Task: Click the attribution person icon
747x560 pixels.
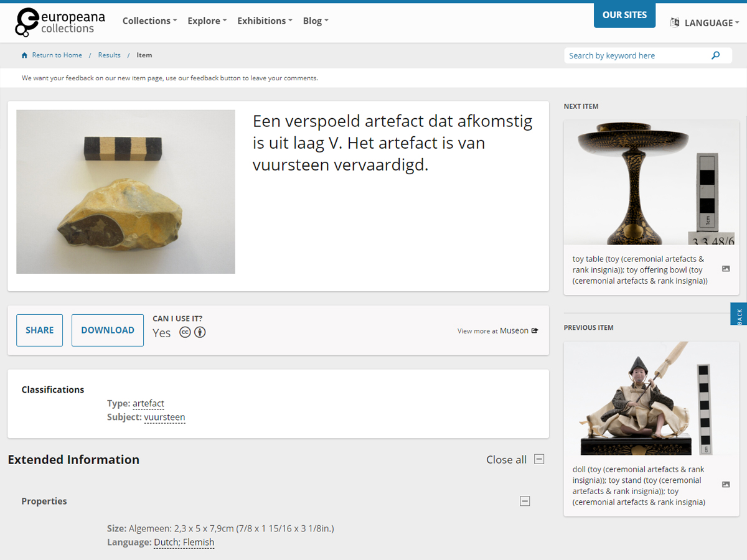Action: click(200, 332)
